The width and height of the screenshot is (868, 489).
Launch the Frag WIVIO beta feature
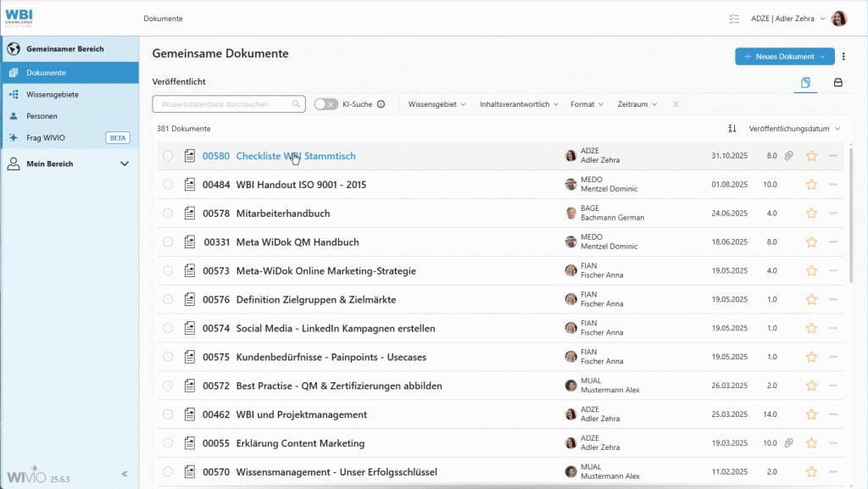pos(47,136)
